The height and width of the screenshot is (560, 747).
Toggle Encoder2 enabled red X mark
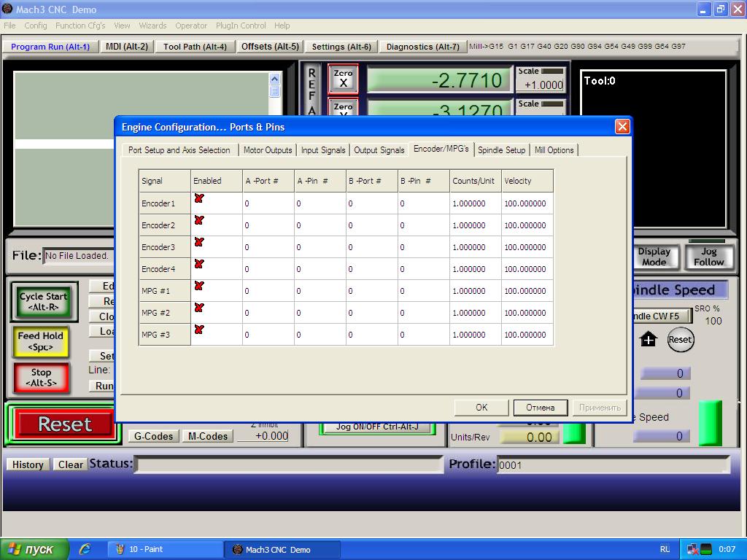point(199,220)
